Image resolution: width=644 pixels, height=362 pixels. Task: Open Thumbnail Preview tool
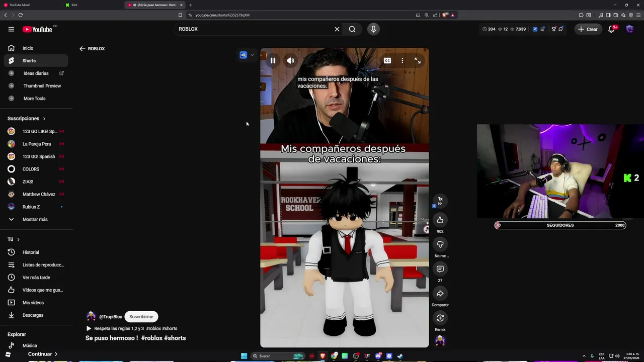pyautogui.click(x=36, y=86)
